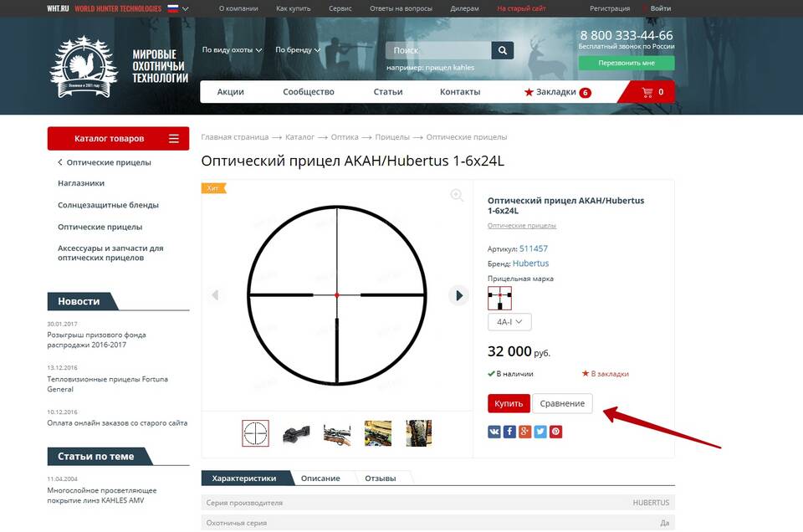The width and height of the screenshot is (803, 532).
Task: Open news 'Оплата онлайн заказов' link
Action: [117, 423]
